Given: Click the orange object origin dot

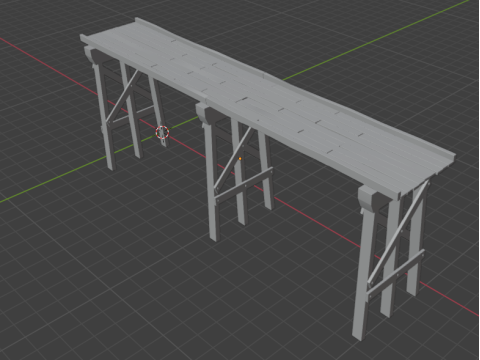Looking at the screenshot, I should (x=240, y=159).
